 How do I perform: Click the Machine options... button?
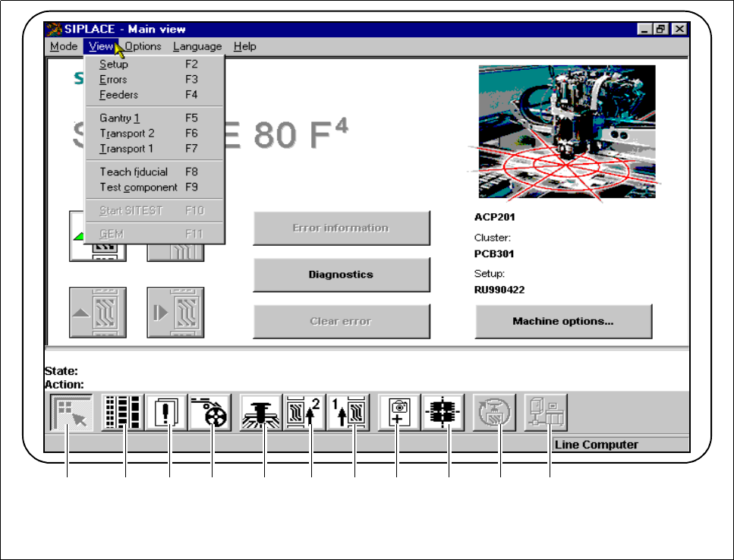563,321
